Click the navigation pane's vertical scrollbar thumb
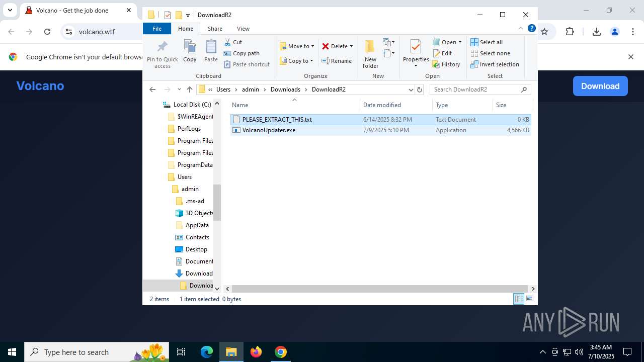Image resolution: width=644 pixels, height=362 pixels. (x=217, y=202)
